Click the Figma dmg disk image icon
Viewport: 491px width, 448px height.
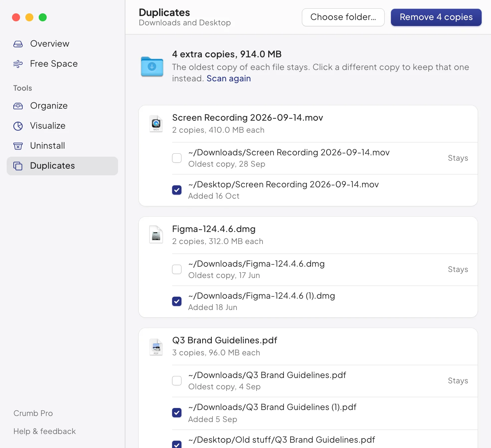(x=156, y=235)
